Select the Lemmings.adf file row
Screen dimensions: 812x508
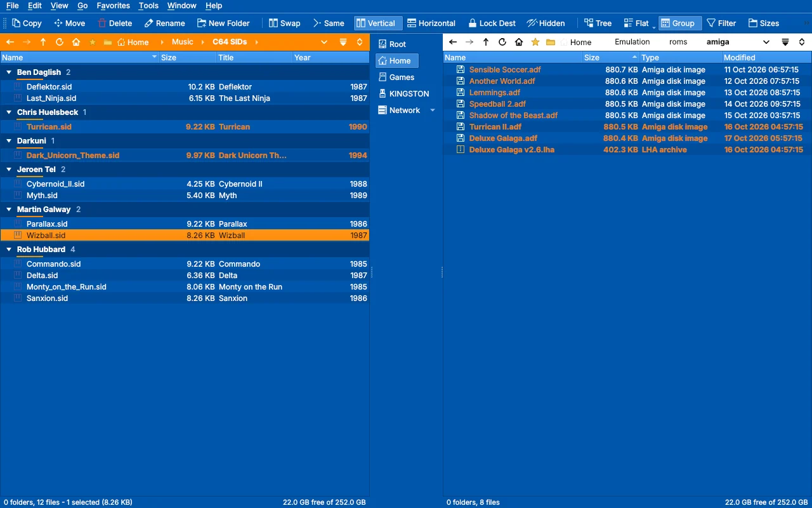pyautogui.click(x=627, y=93)
